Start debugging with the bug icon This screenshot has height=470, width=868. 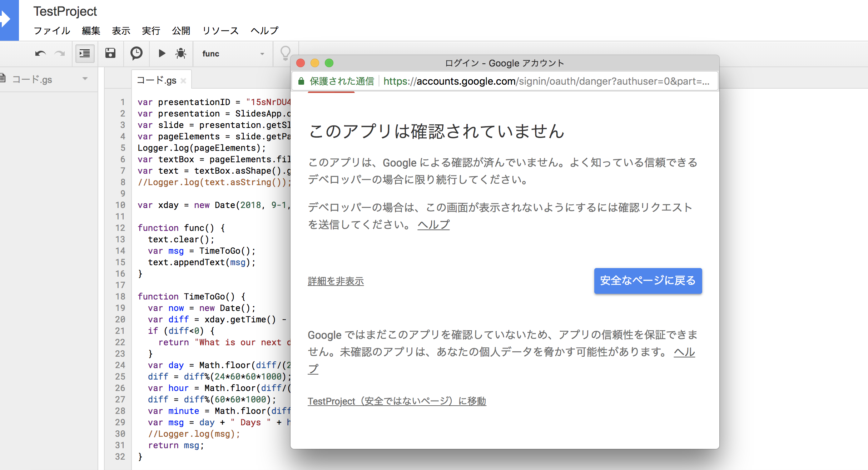point(181,53)
